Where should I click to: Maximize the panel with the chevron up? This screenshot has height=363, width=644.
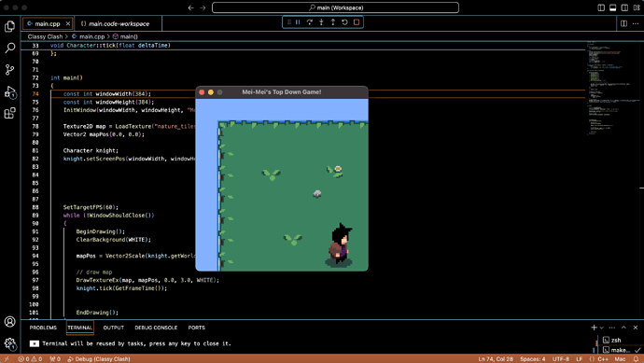click(623, 328)
